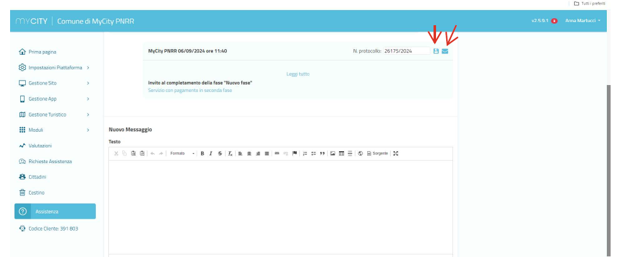Image resolution: width=644 pixels, height=257 pixels.
Task: Insert a table in the editor
Action: click(x=342, y=153)
